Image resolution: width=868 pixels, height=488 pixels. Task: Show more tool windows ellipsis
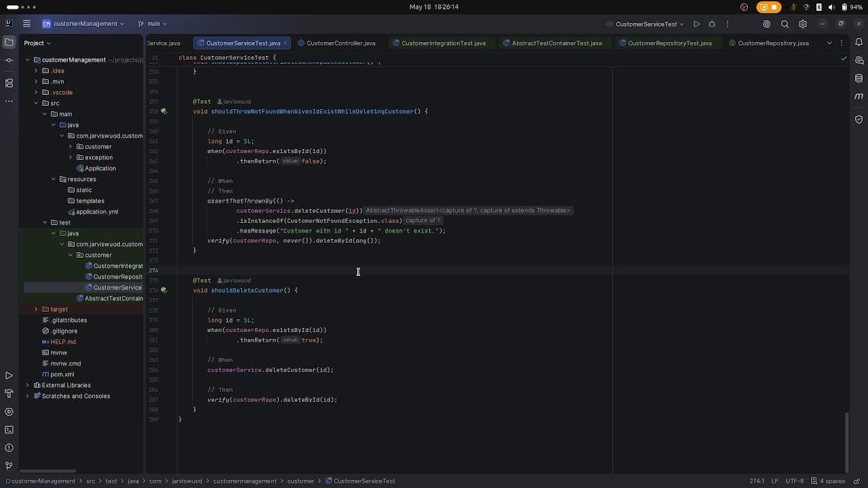pos(9,101)
